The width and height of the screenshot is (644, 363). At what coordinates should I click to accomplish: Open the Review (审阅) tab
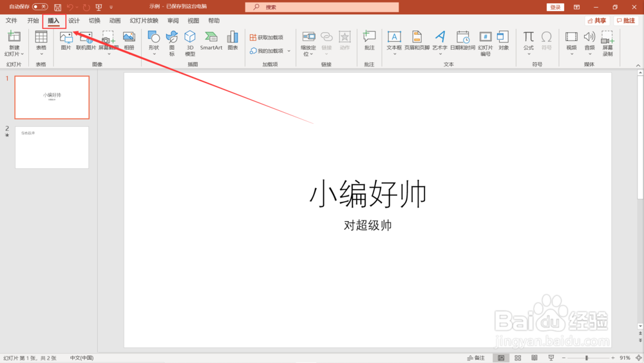[173, 21]
